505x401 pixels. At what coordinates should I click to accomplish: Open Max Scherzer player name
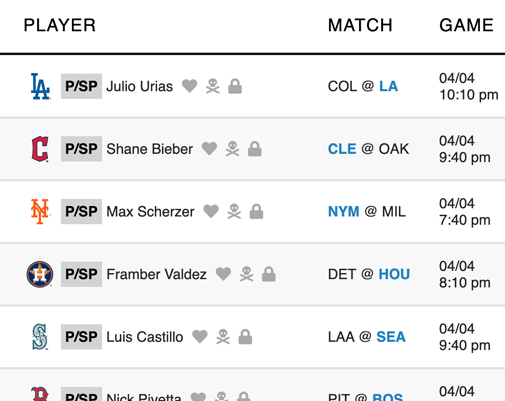tap(150, 212)
